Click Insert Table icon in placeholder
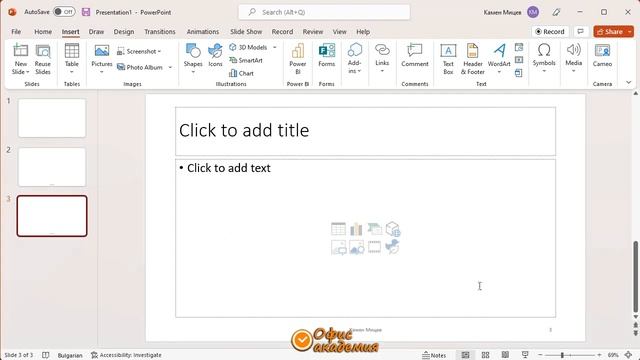640x360 pixels. tap(338, 229)
